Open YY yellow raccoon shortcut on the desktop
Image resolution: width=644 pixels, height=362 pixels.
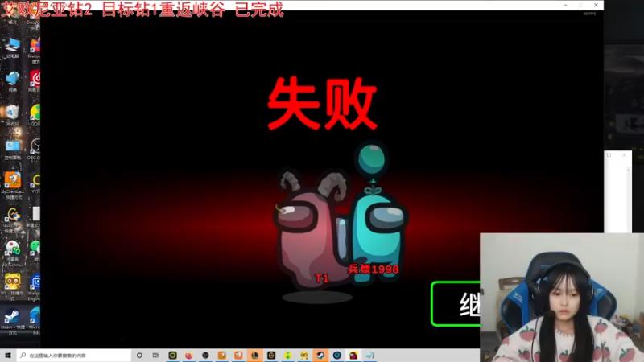[x=12, y=285]
